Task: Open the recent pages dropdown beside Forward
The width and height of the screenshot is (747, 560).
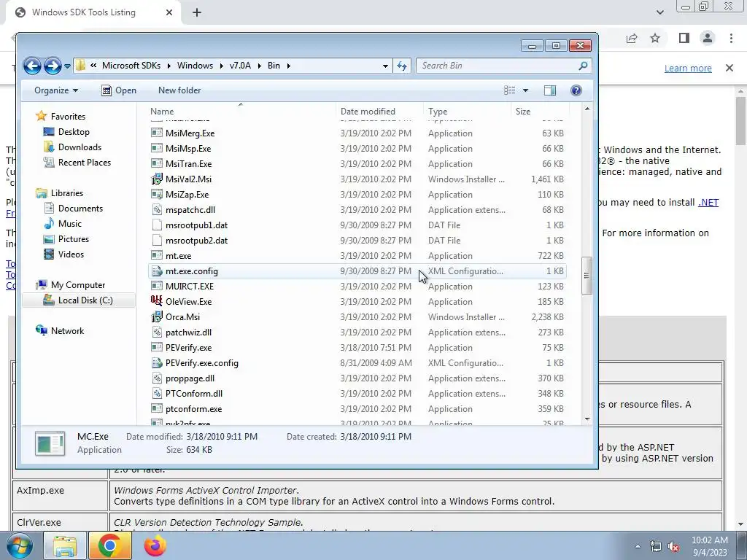Action: click(67, 66)
